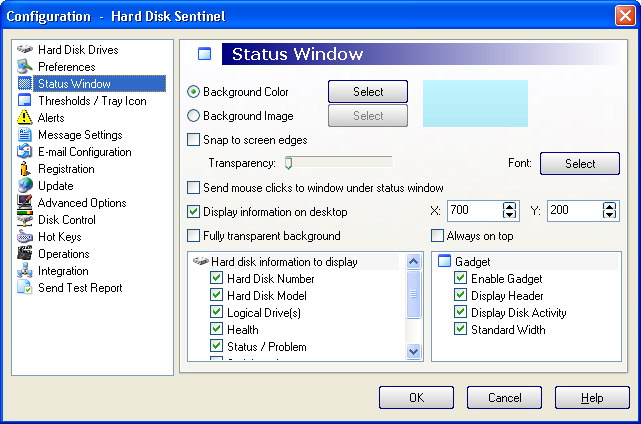Toggle the Status / Problem checkbox
Image resolution: width=641 pixels, height=424 pixels.
point(216,346)
